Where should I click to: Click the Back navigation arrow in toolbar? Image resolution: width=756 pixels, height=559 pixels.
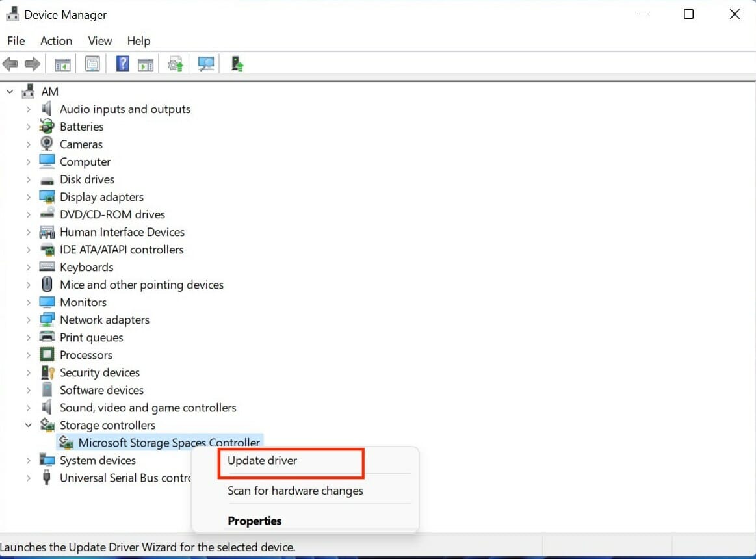tap(10, 63)
